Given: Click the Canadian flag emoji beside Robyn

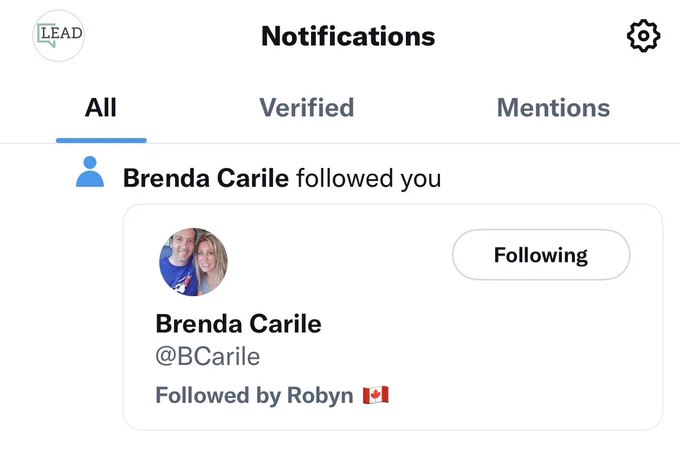Looking at the screenshot, I should 376,395.
